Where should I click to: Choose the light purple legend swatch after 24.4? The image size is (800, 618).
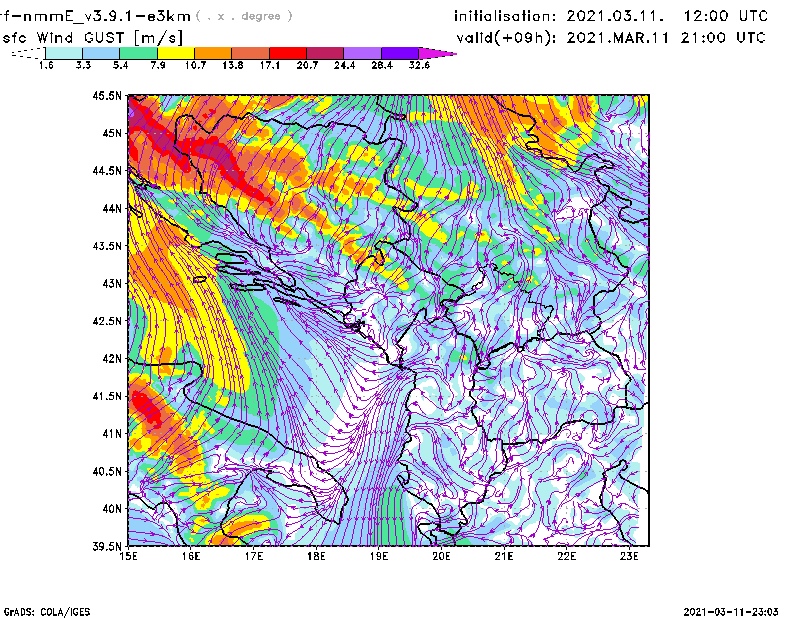[362, 53]
